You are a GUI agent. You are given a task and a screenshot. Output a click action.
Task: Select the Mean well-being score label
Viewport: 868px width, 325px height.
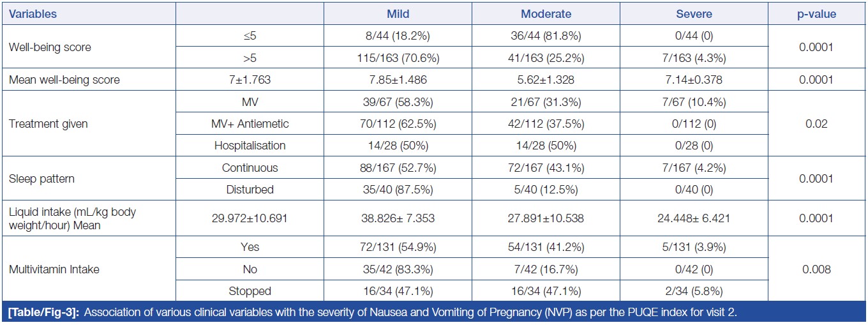coord(64,80)
